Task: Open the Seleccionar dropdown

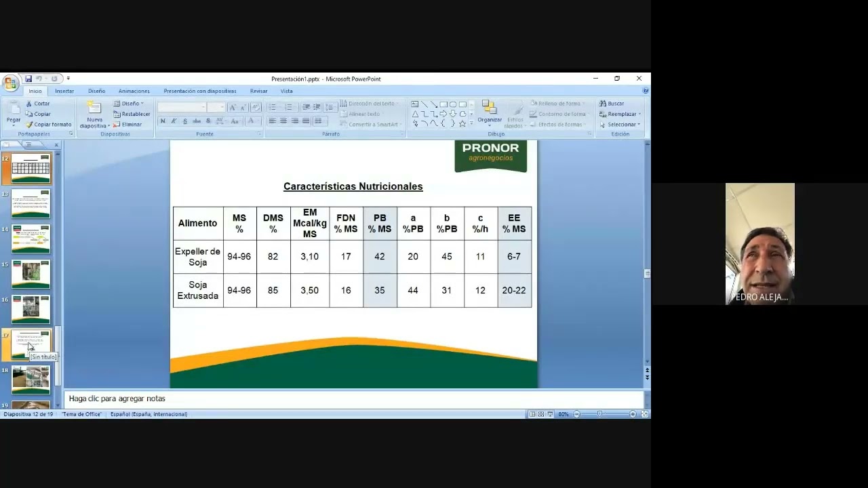Action: 620,125
